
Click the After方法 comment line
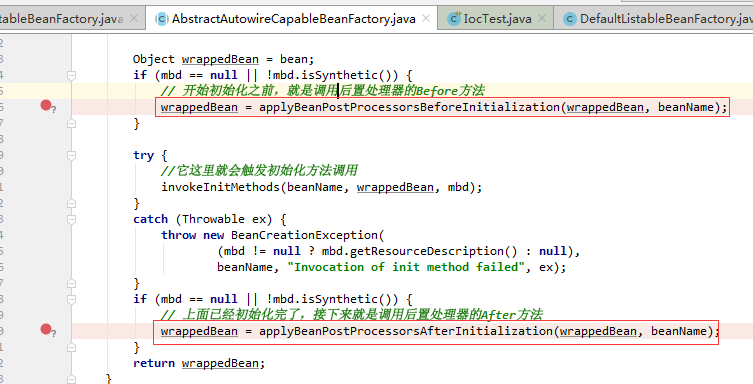[352, 315]
